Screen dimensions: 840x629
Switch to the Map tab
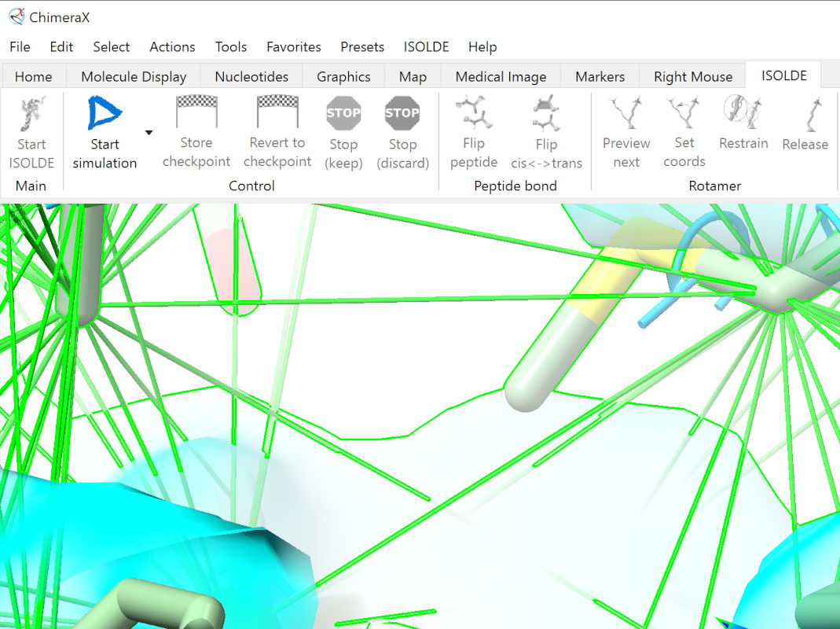pos(413,77)
